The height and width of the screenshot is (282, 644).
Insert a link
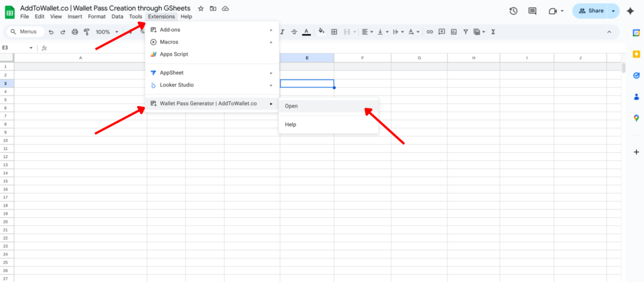coord(430,31)
